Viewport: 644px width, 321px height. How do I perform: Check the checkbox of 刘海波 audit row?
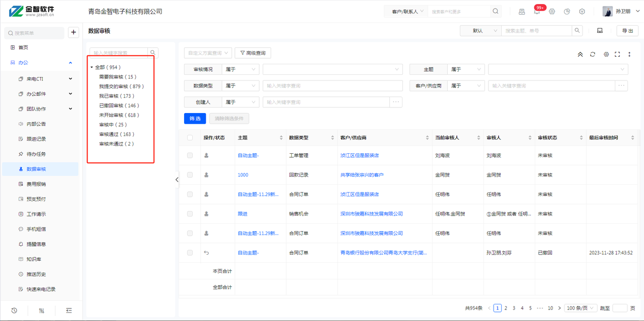pyautogui.click(x=190, y=156)
